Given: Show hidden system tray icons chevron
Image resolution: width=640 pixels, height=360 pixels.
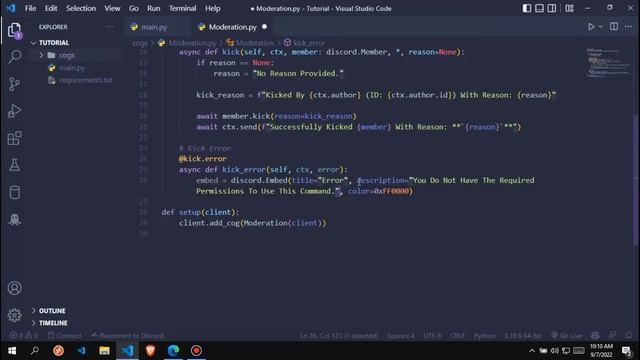Looking at the screenshot, I should point(532,351).
